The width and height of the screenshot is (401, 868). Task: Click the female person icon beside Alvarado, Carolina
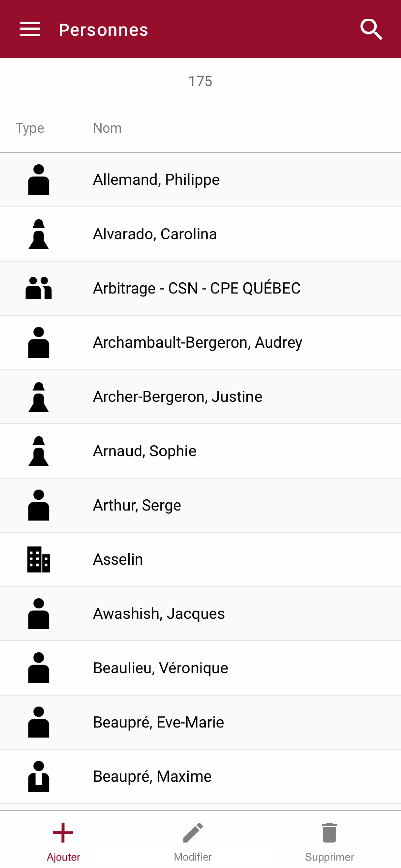pos(39,234)
